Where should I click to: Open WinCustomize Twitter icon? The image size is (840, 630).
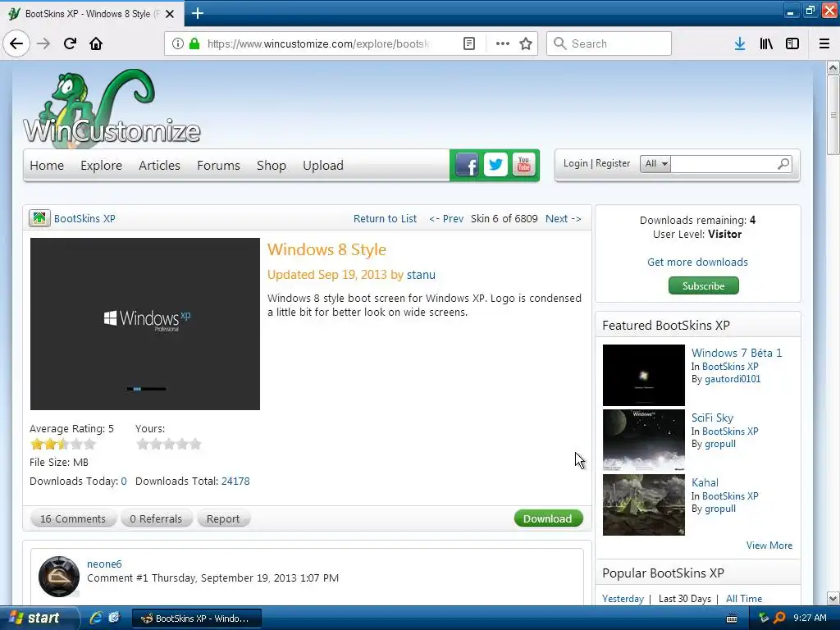pos(495,164)
